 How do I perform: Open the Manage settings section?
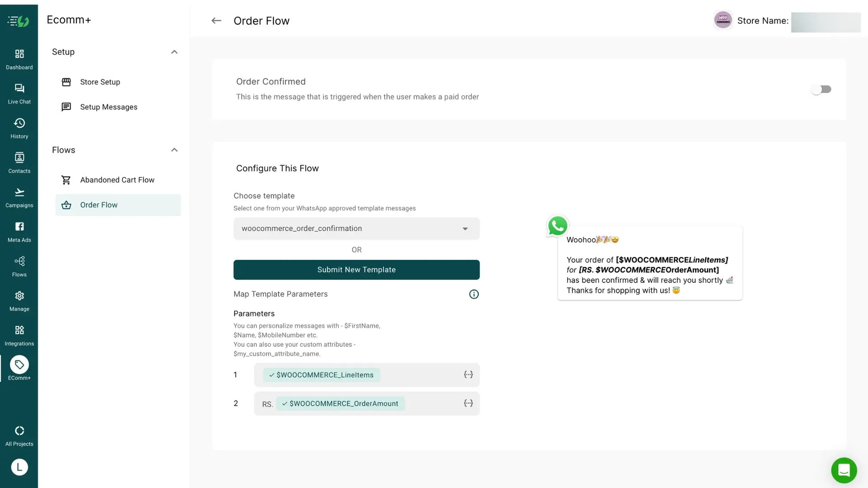[19, 301]
